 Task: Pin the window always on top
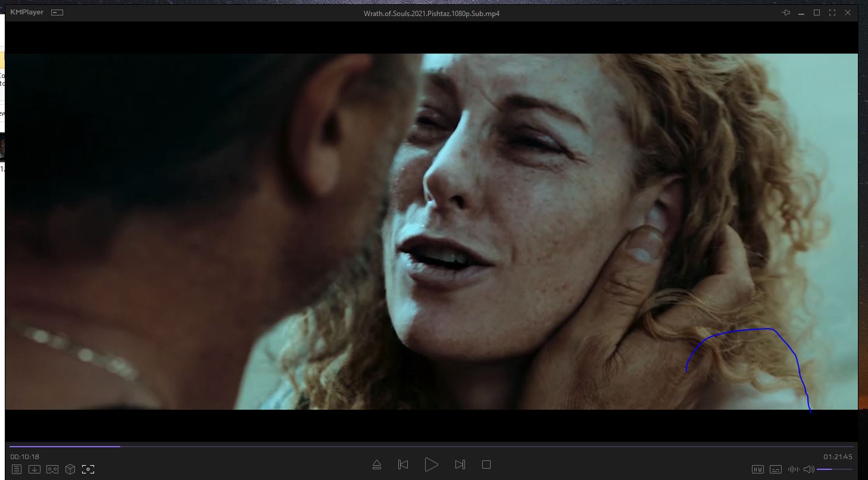(x=786, y=13)
